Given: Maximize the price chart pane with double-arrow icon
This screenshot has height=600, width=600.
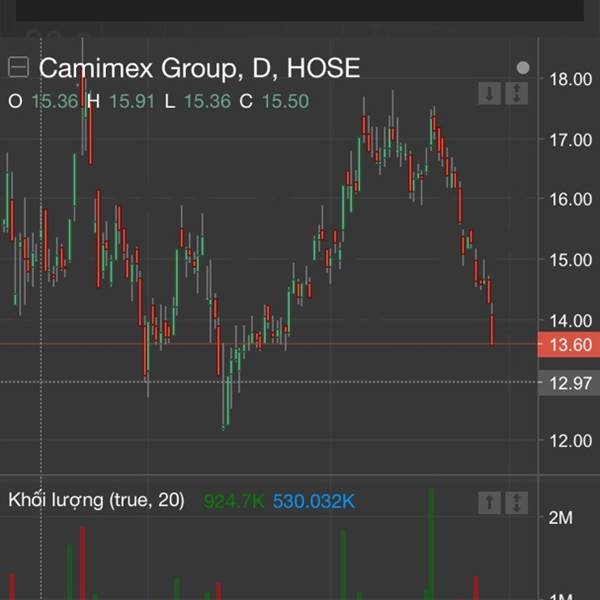Looking at the screenshot, I should pos(517,93).
